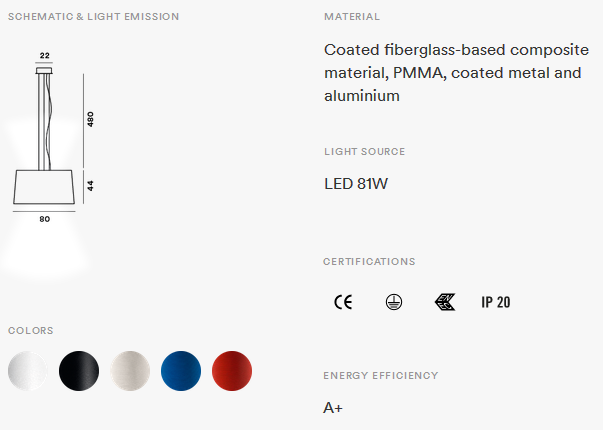Image resolution: width=603 pixels, height=430 pixels.
Task: Click the Schematic & Light Emission heading
Action: tap(93, 17)
